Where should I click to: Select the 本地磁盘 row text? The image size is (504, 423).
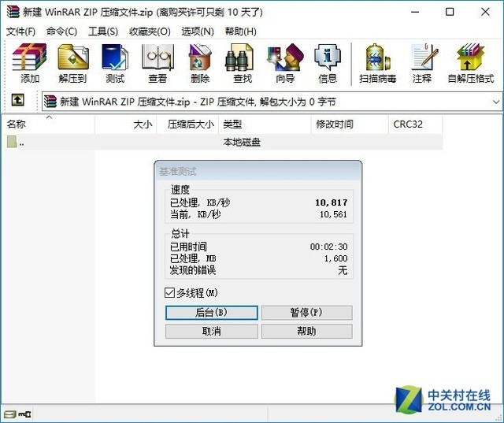coord(242,142)
